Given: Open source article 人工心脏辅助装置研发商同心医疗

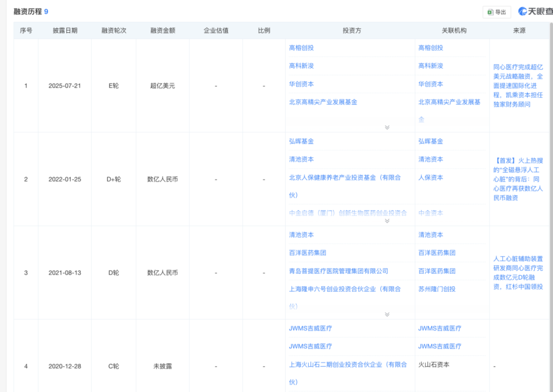Looking at the screenshot, I should pyautogui.click(x=518, y=272).
